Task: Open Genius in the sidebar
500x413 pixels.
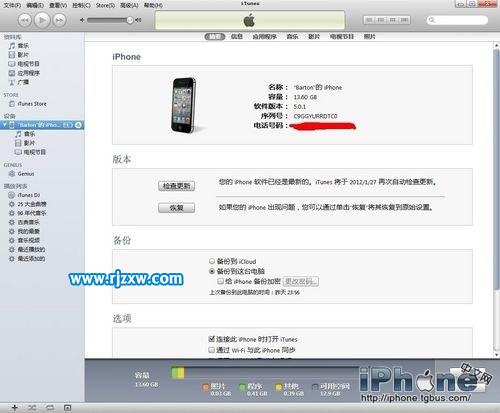Action: tap(26, 174)
